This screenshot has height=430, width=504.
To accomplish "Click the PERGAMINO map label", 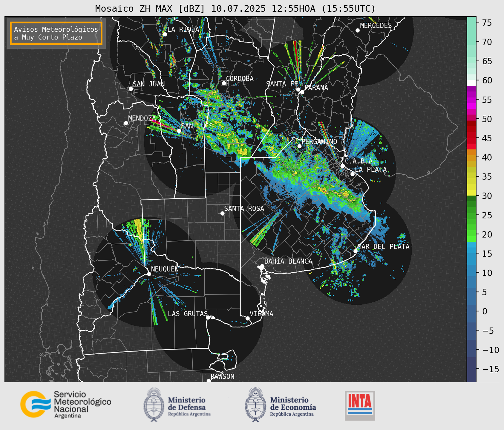I will coord(319,141).
